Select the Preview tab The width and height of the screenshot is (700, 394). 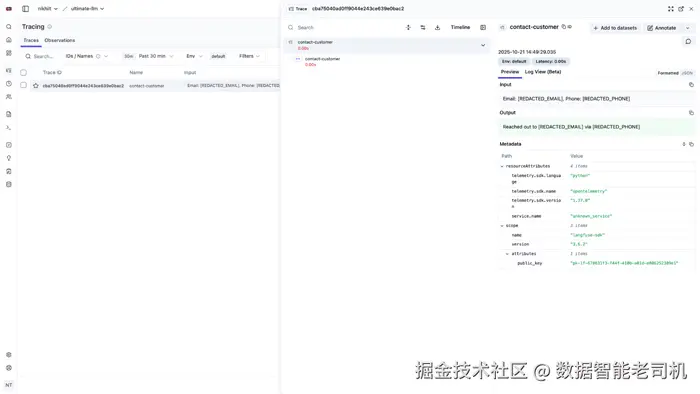click(510, 72)
